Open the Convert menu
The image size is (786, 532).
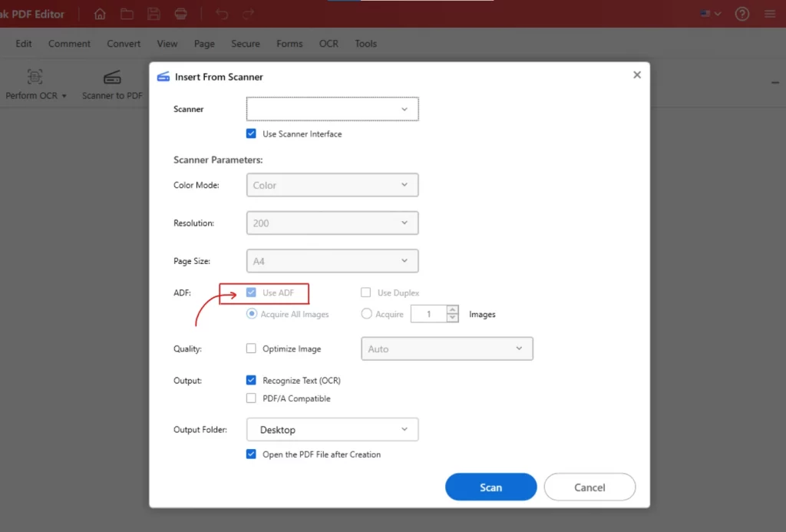click(x=124, y=44)
